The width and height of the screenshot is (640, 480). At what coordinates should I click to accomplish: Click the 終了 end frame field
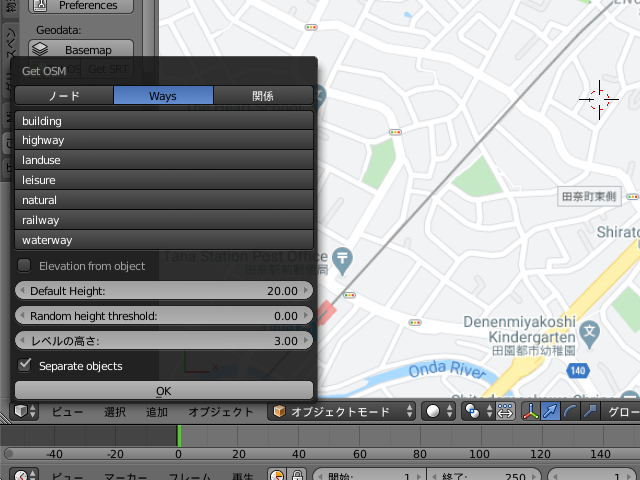[x=484, y=476]
